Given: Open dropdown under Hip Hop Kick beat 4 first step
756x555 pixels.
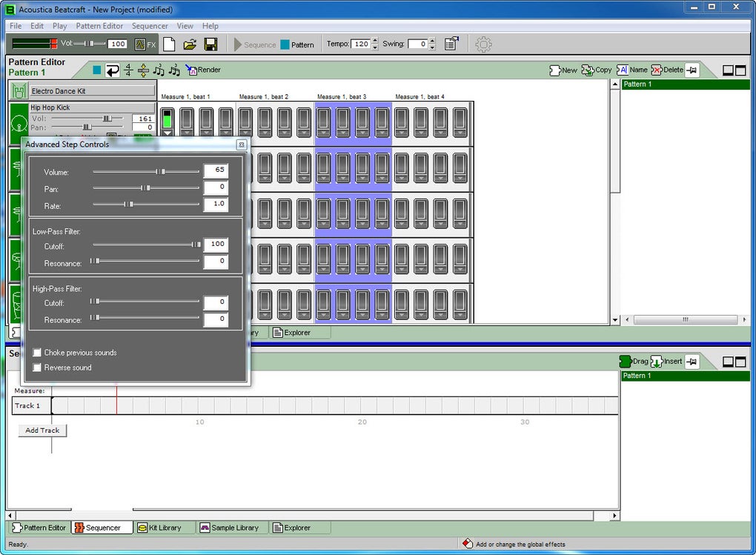Looking at the screenshot, I should click(402, 133).
